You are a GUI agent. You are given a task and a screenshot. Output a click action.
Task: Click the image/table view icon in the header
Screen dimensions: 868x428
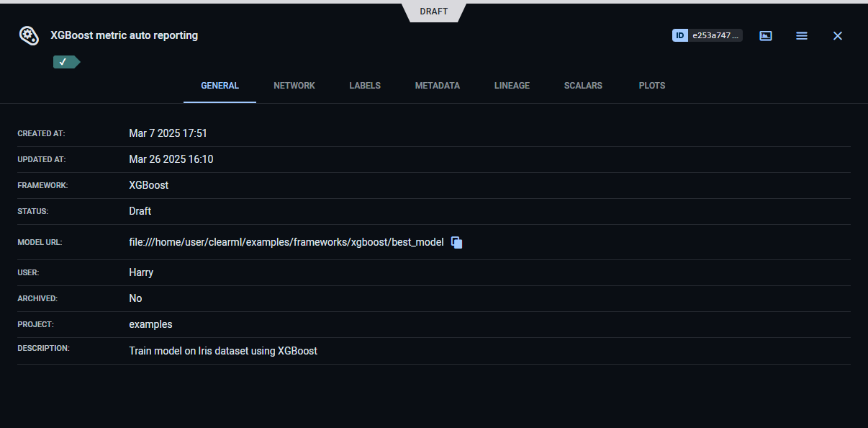(x=766, y=35)
